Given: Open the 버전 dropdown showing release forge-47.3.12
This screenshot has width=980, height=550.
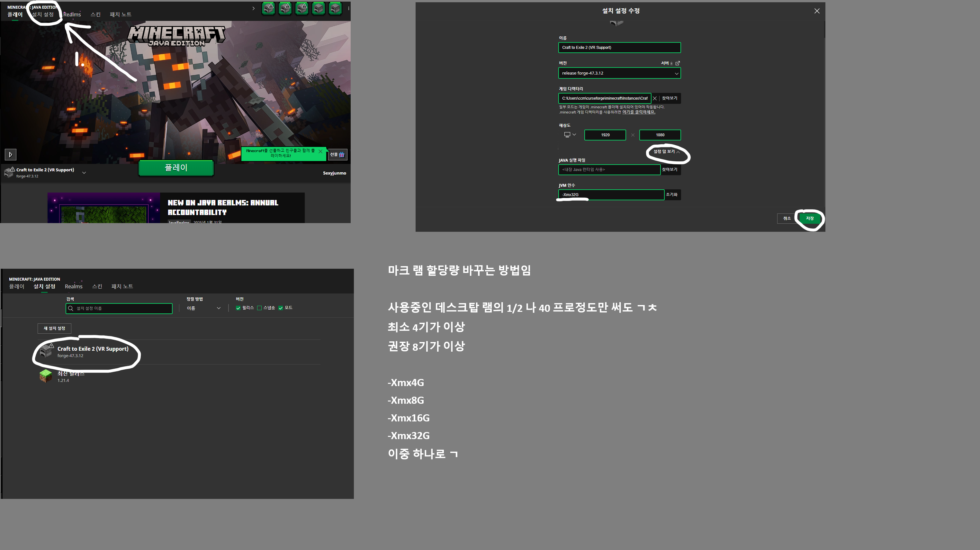Looking at the screenshot, I should [x=619, y=73].
